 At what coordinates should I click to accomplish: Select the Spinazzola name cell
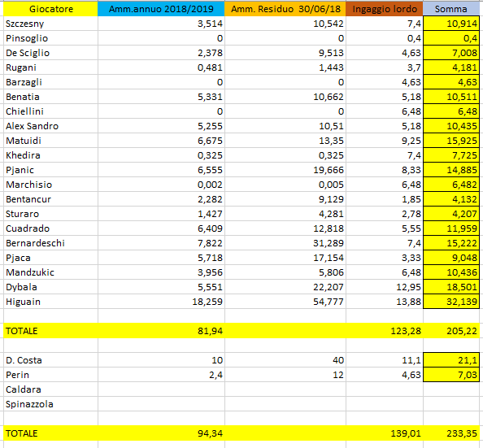pos(51,404)
